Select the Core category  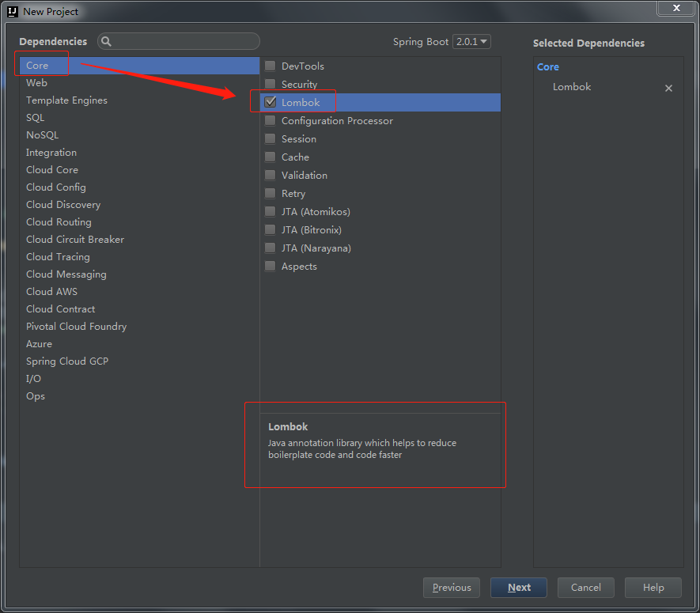pos(139,65)
